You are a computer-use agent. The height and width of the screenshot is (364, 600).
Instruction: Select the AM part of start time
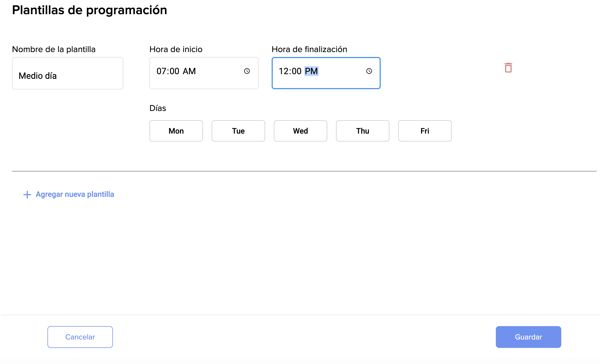[189, 71]
